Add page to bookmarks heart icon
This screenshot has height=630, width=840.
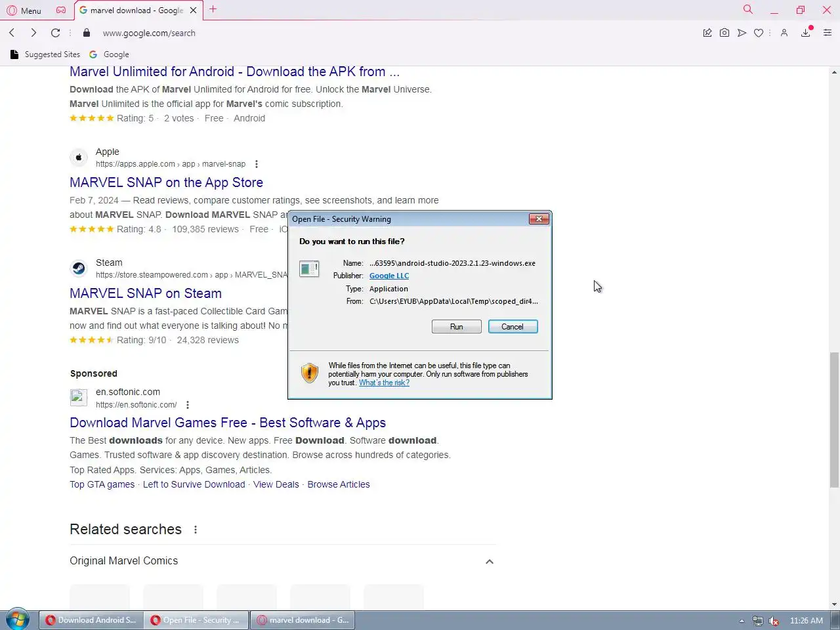[759, 33]
